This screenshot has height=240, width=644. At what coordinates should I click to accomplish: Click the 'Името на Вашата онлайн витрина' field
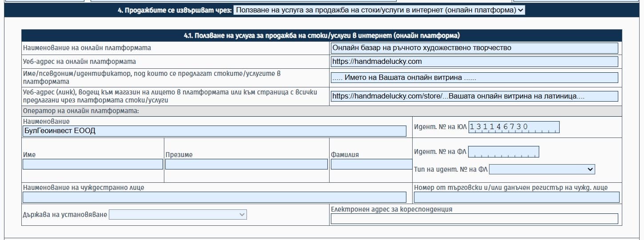pyautogui.click(x=474, y=78)
